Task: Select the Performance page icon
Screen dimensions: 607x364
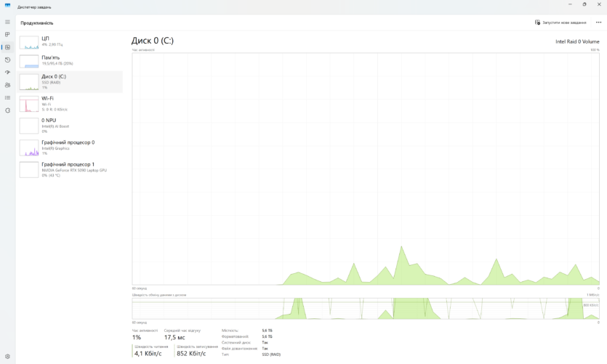Action: 7,47
